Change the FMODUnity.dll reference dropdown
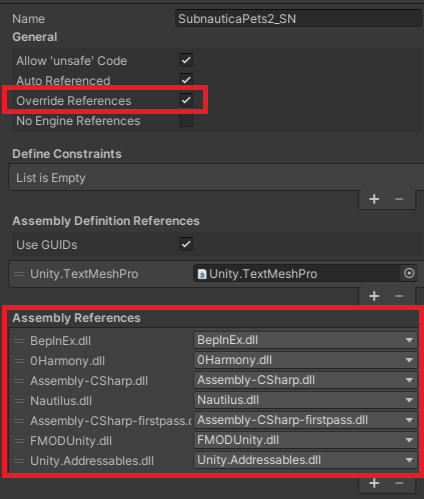The image size is (424, 499). (305, 440)
